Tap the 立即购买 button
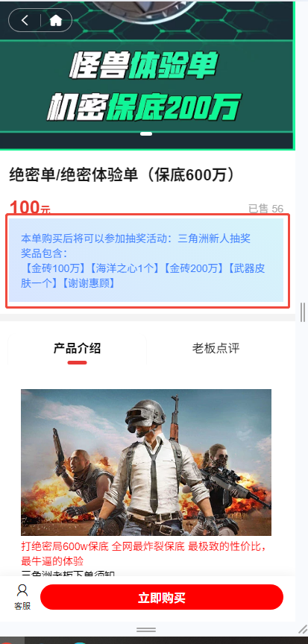The height and width of the screenshot is (644, 308). (x=162, y=597)
